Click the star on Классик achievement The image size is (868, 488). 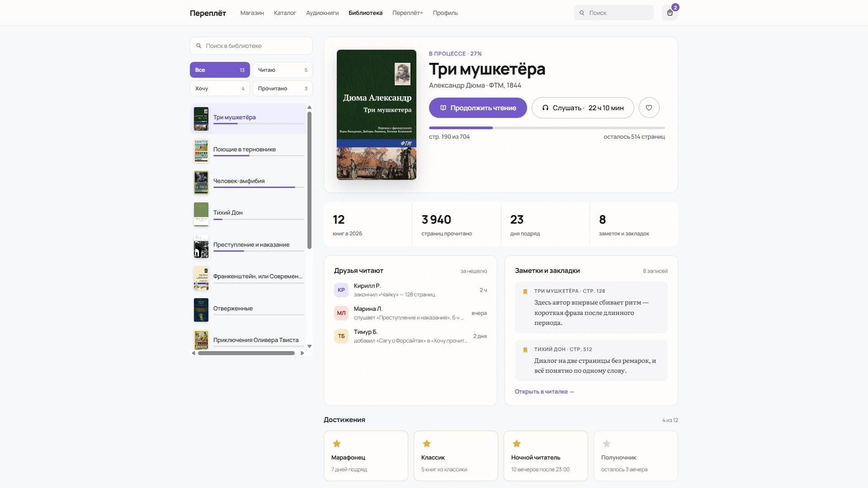pos(427,444)
